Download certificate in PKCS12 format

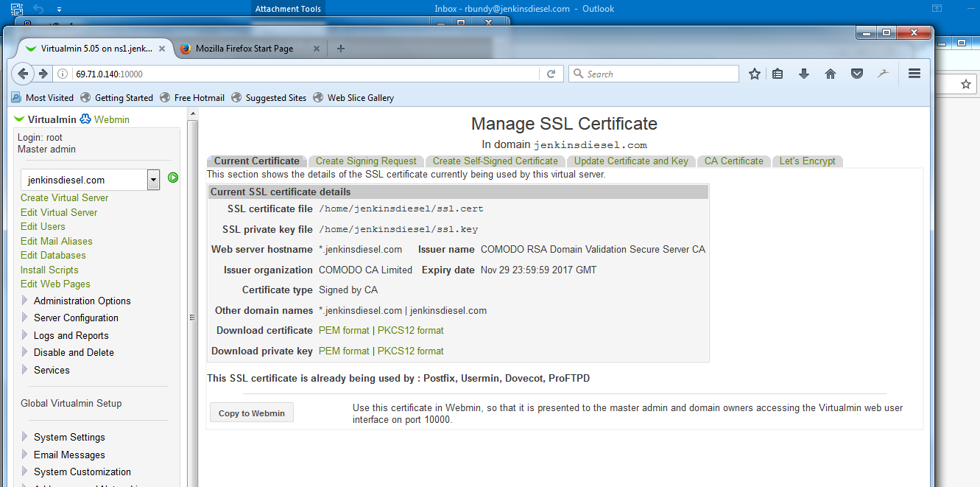[411, 330]
